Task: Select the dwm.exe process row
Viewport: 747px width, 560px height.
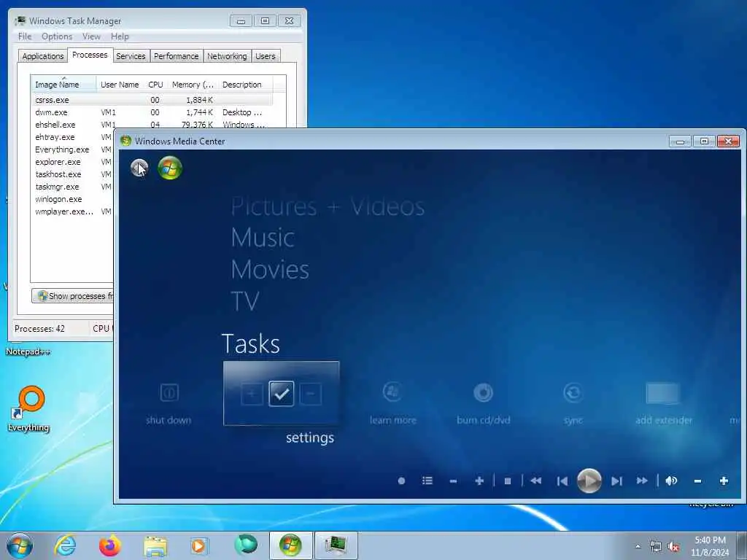Action: 152,112
